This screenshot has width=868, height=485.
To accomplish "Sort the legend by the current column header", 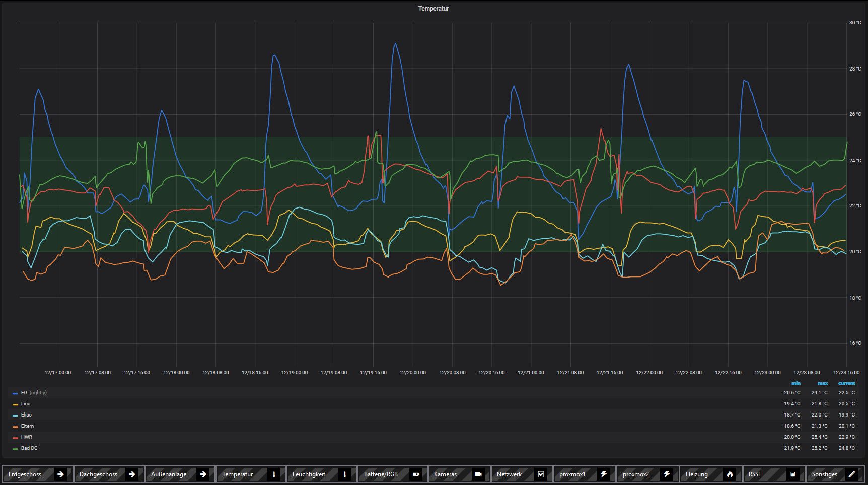I will (847, 383).
